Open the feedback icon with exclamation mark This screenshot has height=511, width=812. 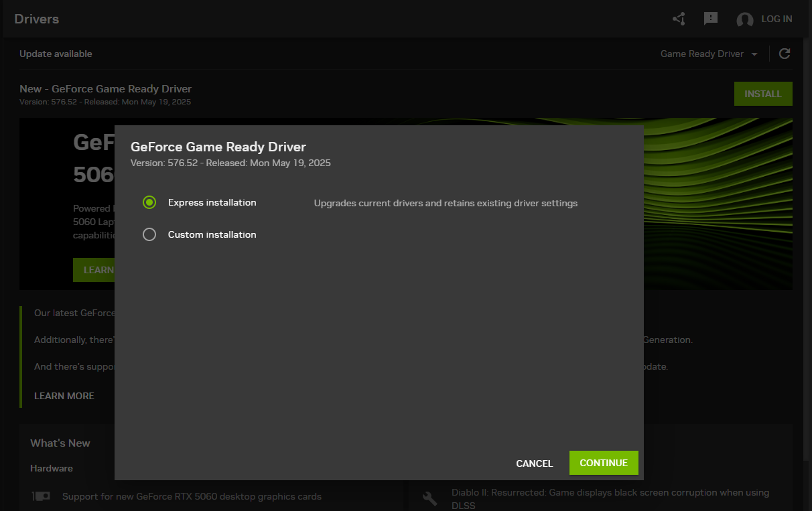(x=711, y=19)
